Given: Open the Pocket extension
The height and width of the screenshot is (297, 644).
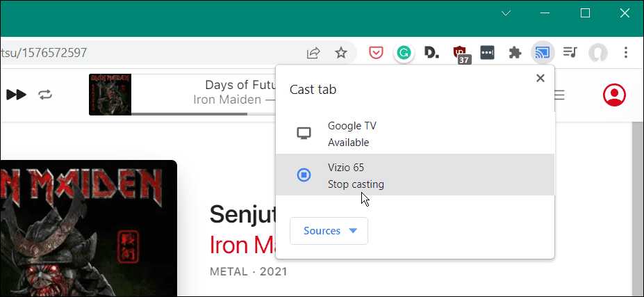Looking at the screenshot, I should pyautogui.click(x=376, y=53).
